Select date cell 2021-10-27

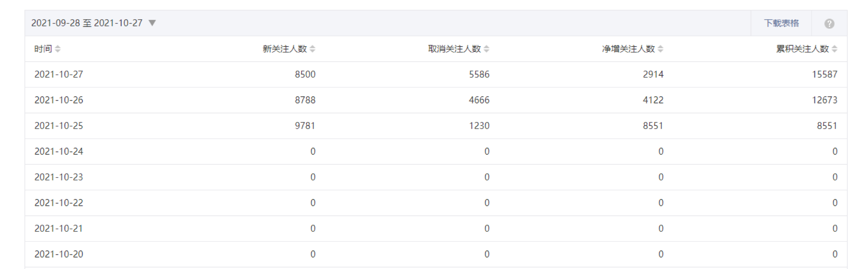(x=59, y=74)
